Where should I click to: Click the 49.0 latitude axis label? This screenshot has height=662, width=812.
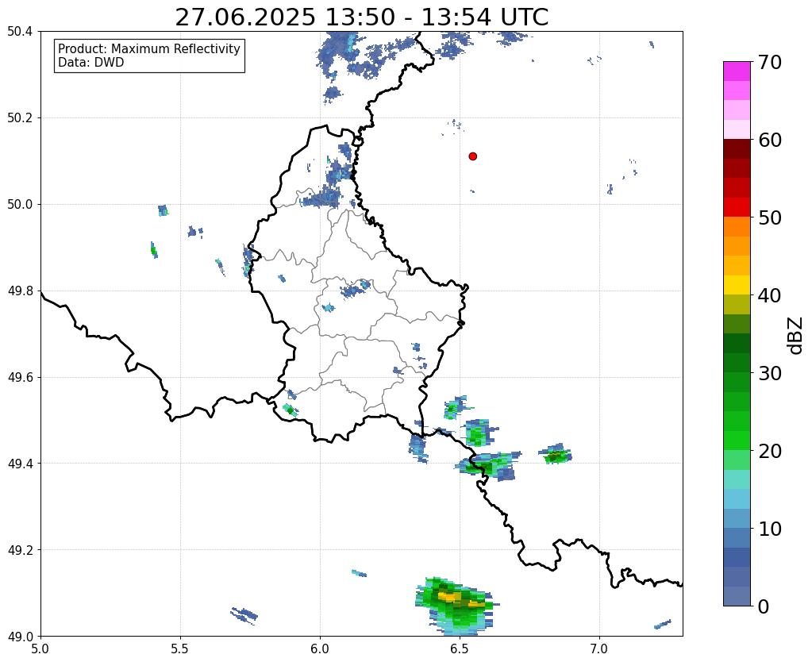pyautogui.click(x=20, y=636)
